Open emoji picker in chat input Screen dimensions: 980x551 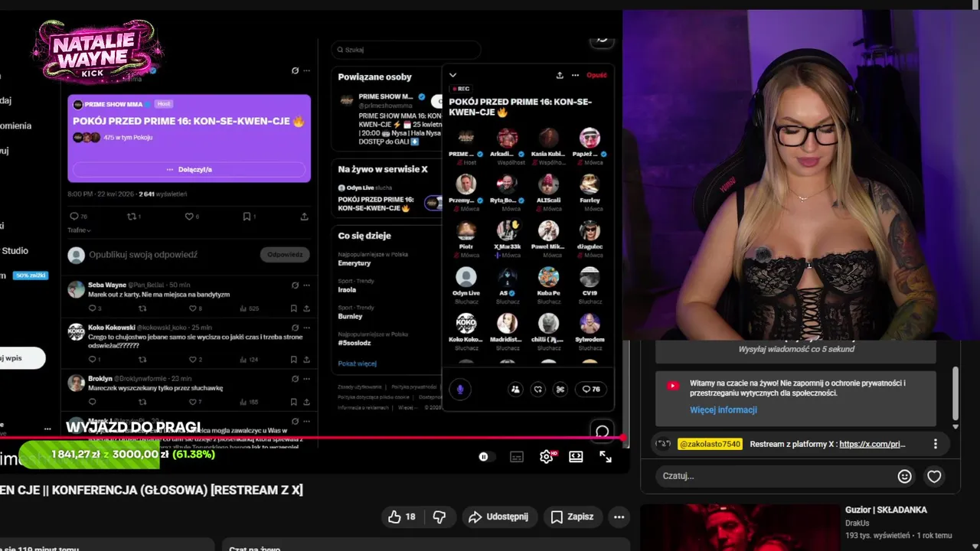coord(904,476)
